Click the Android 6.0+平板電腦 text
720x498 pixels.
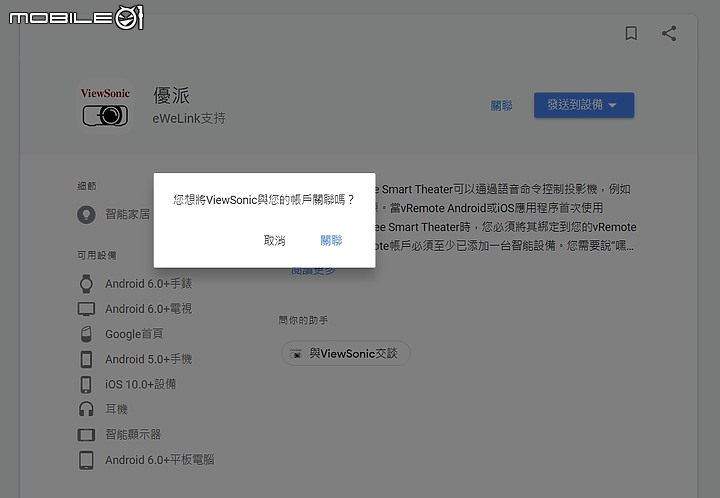click(x=160, y=460)
